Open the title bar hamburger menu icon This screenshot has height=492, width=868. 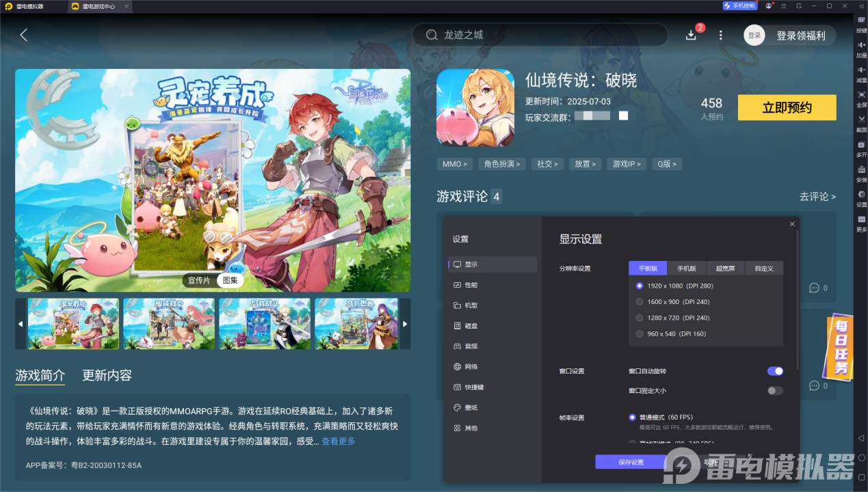click(x=785, y=5)
